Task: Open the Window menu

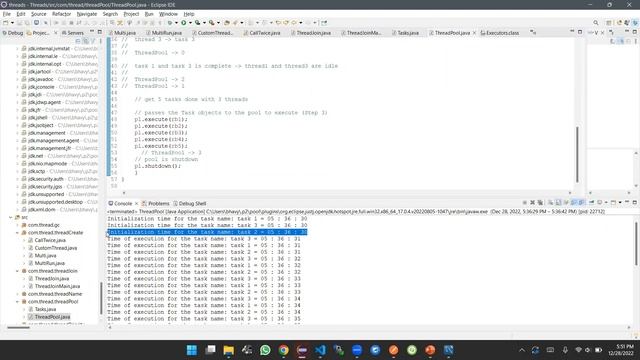Action: tap(168, 14)
